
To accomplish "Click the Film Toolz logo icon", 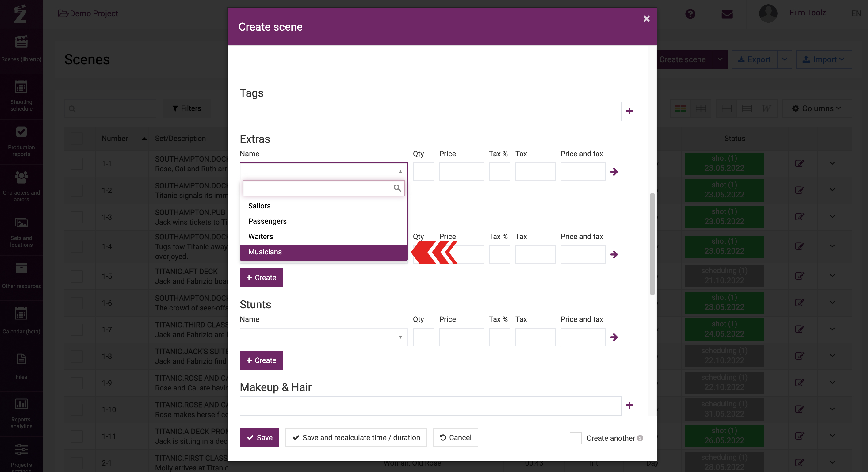I will 20,14.
